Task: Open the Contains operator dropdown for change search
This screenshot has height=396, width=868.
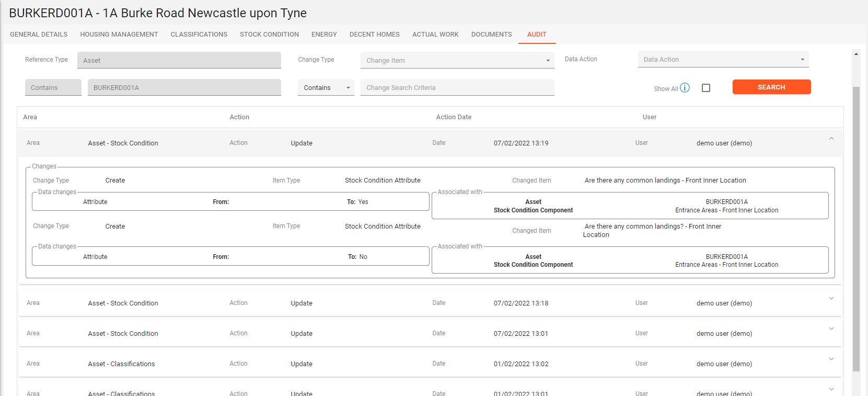Action: coord(326,88)
